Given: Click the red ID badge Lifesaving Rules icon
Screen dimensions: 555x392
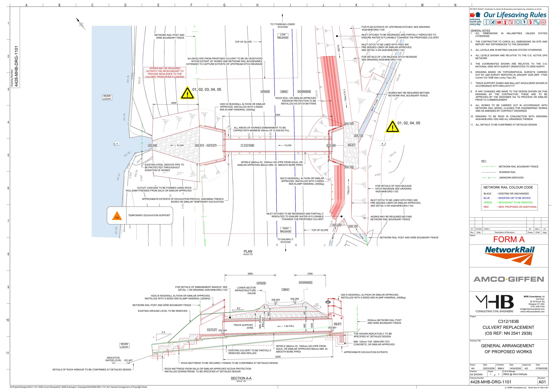Looking at the screenshot, I should (x=499, y=22).
